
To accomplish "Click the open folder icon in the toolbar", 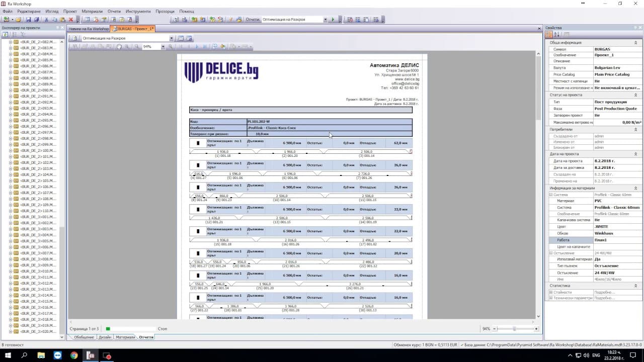I will coord(19,20).
